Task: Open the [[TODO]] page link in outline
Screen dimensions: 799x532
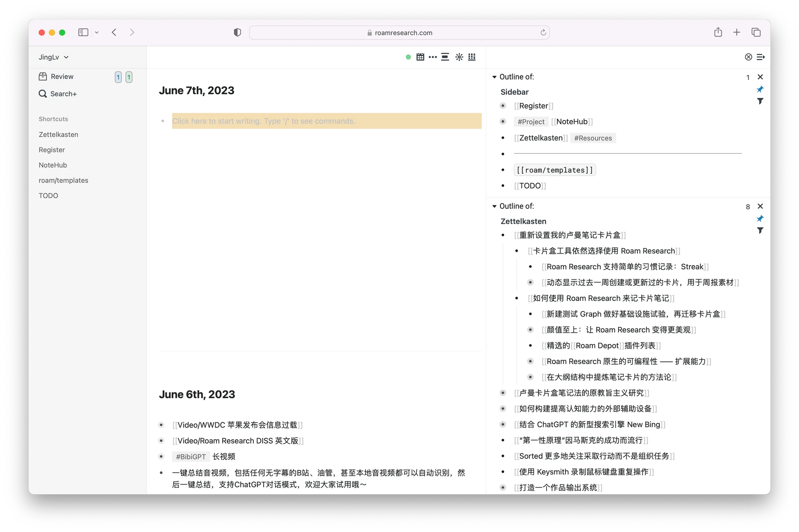Action: (x=530, y=186)
